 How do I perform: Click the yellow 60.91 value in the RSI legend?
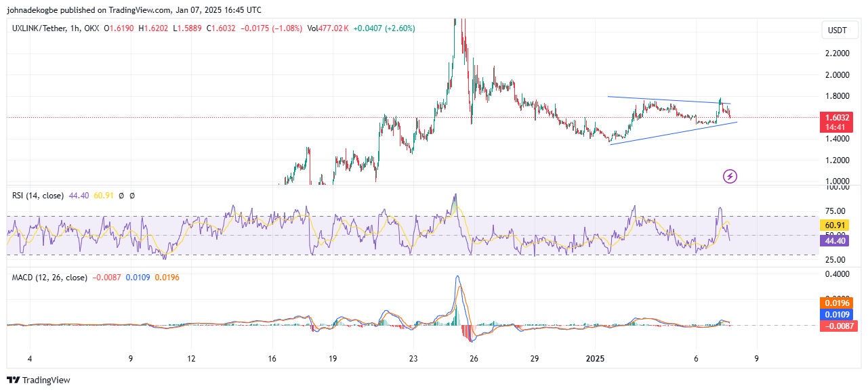pyautogui.click(x=102, y=196)
